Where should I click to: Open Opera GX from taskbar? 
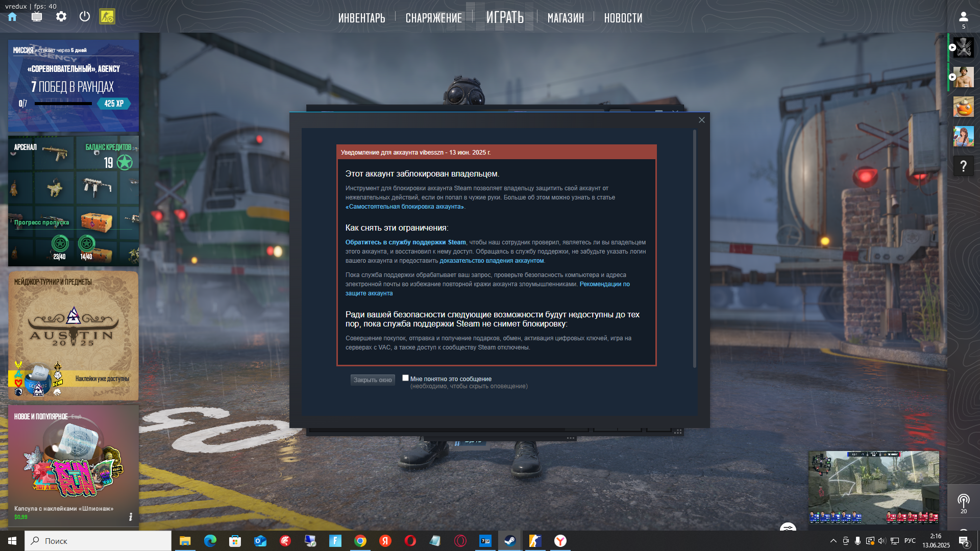460,541
